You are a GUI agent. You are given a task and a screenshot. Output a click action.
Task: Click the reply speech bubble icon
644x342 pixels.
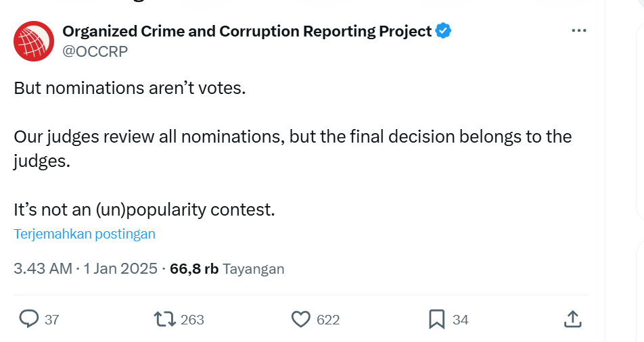point(28,319)
